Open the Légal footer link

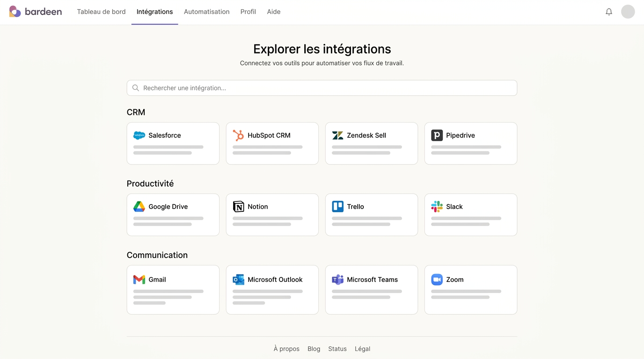[x=363, y=349]
